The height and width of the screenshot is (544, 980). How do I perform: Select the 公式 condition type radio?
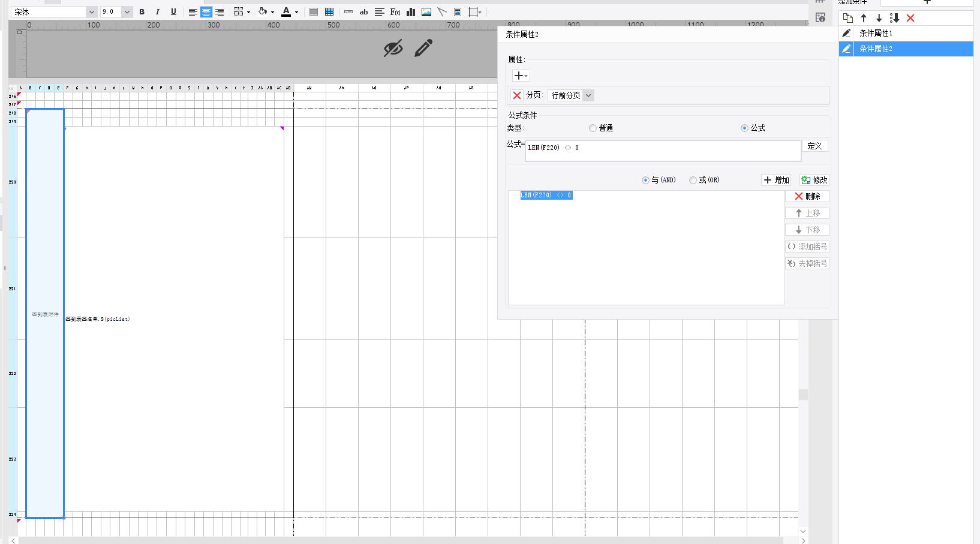click(x=744, y=128)
